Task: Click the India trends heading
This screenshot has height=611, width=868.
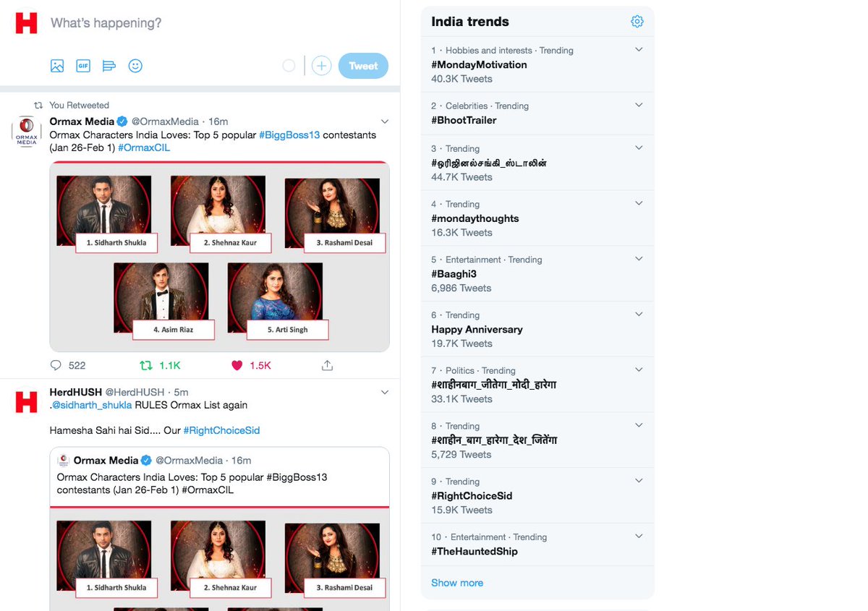Action: (470, 22)
